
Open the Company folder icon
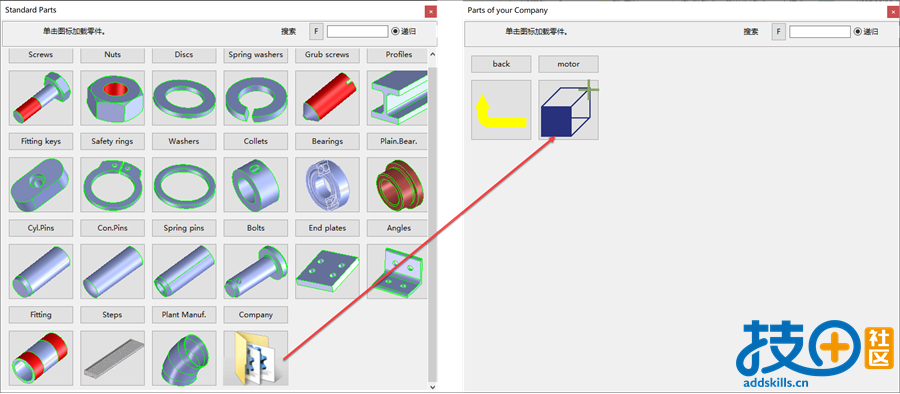pyautogui.click(x=255, y=358)
